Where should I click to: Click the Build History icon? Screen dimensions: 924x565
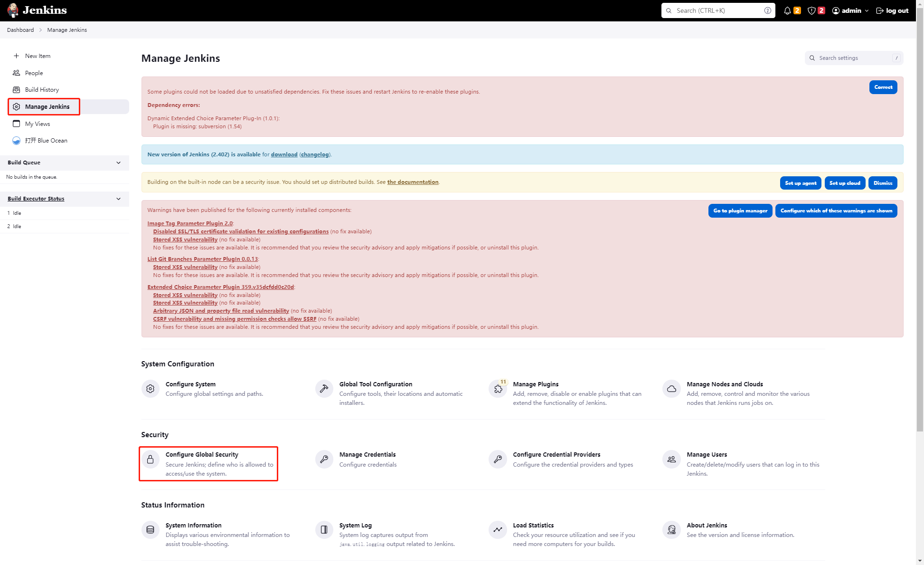(x=16, y=89)
